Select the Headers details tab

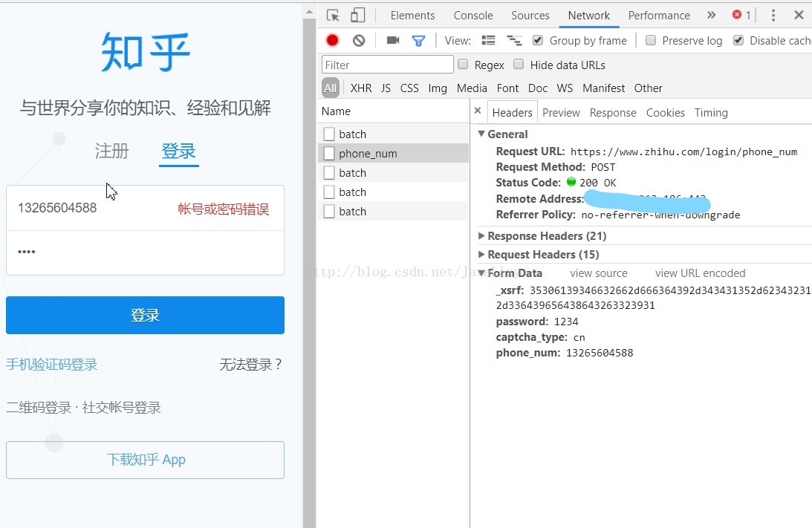(512, 113)
